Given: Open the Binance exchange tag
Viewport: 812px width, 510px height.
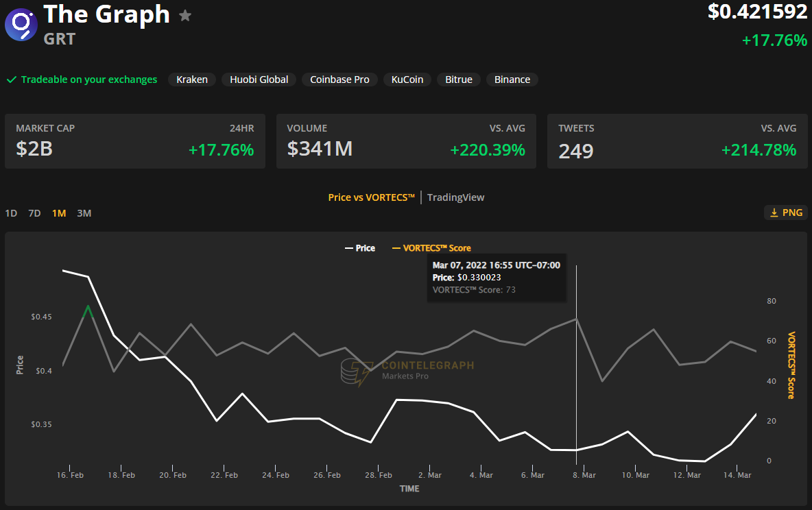Looking at the screenshot, I should point(512,80).
